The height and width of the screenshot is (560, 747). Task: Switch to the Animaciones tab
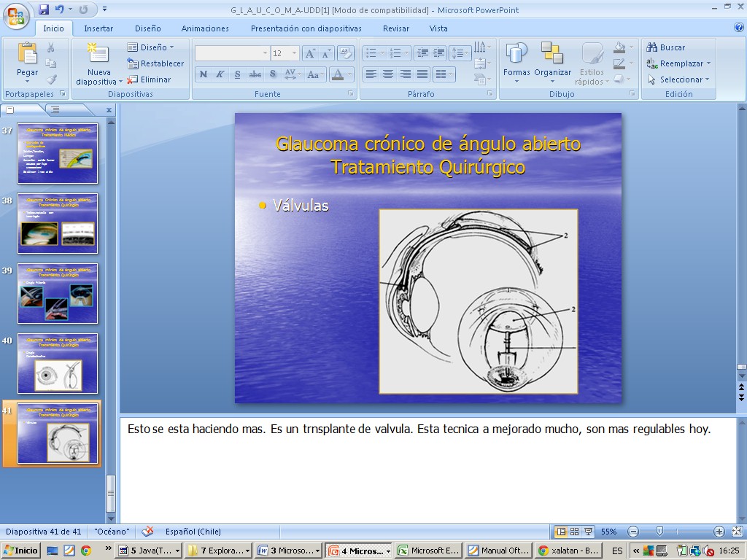pyautogui.click(x=205, y=28)
